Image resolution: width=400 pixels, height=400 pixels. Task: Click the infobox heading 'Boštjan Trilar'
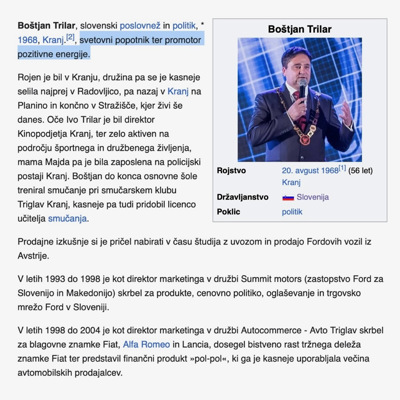pos(300,29)
